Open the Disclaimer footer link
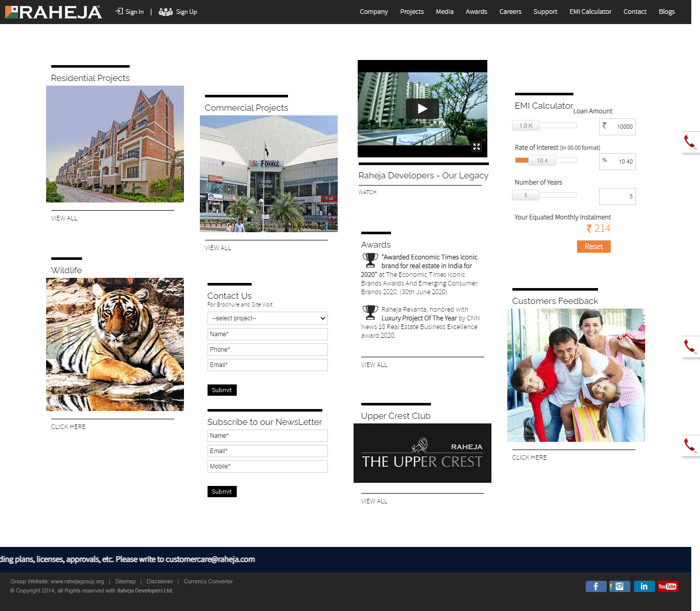The width and height of the screenshot is (700, 611). (160, 581)
